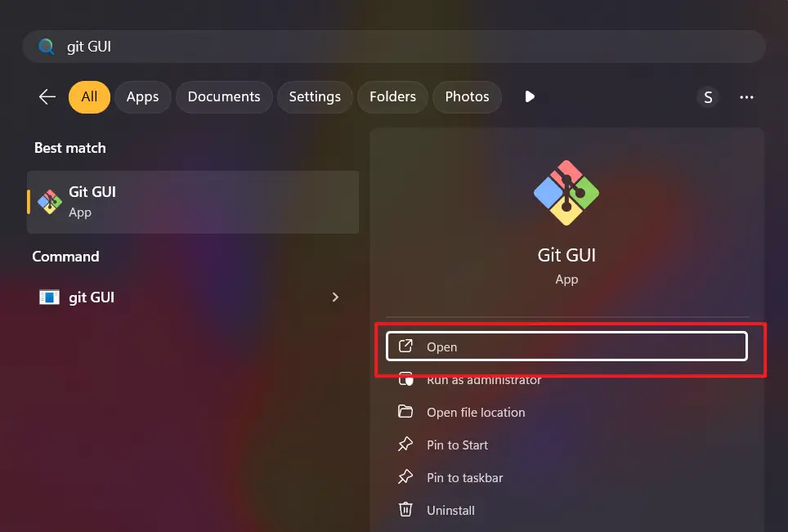Click Open file location option
The height and width of the screenshot is (532, 788).
tap(476, 412)
